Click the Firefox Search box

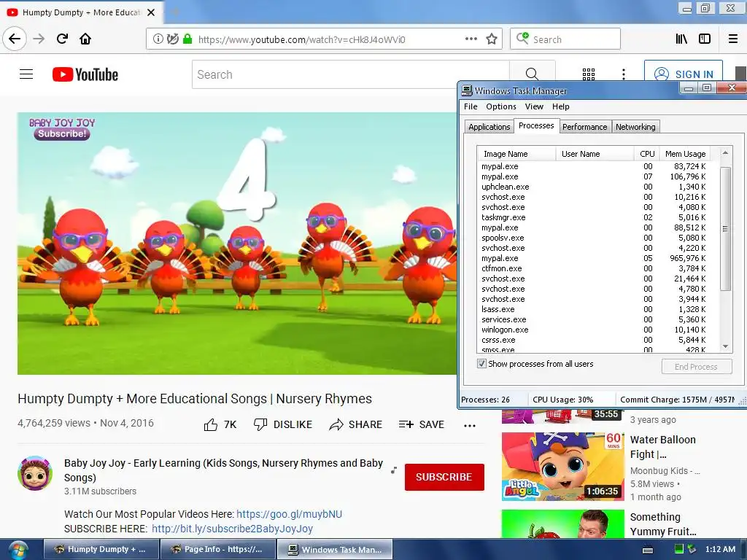point(565,39)
